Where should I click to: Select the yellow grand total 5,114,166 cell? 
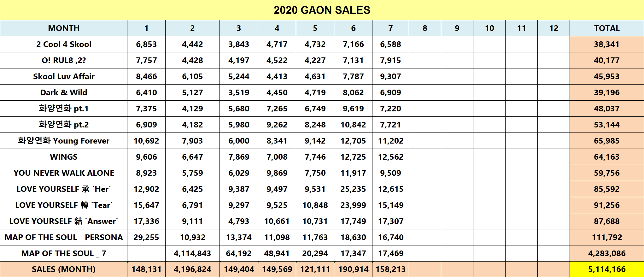point(606,269)
